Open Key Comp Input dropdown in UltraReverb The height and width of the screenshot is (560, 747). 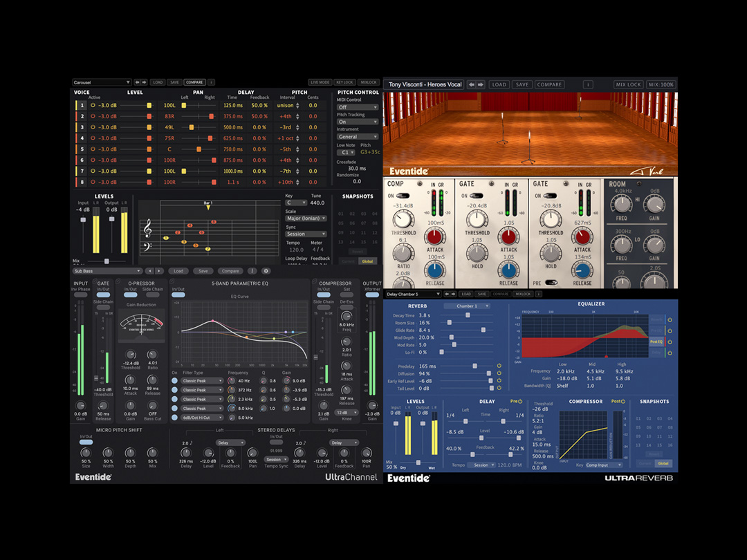tap(604, 465)
